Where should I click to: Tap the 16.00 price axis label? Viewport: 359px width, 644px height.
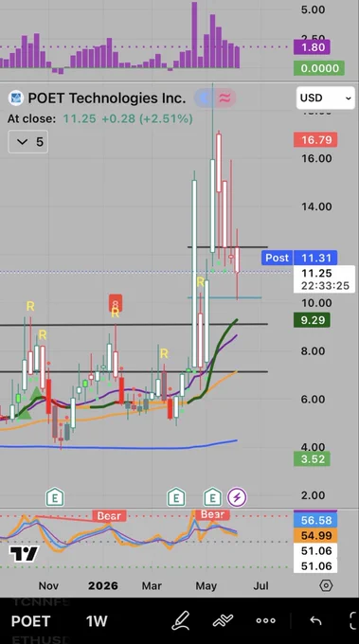[x=316, y=158]
